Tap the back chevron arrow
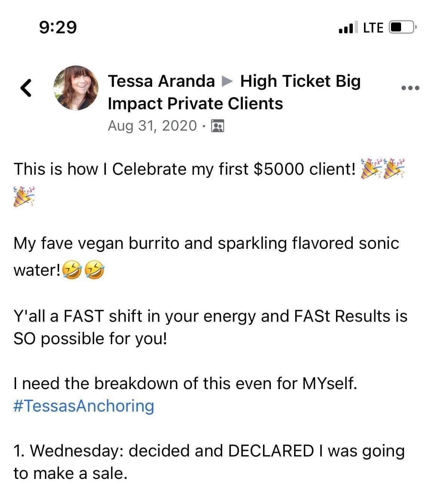This screenshot has height=504, width=437. tap(25, 89)
